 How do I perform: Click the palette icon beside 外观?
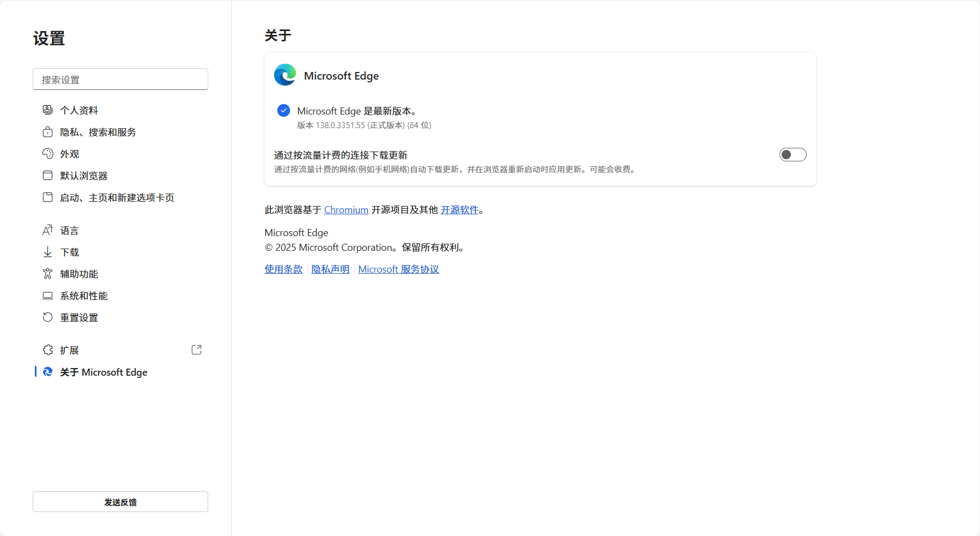(x=48, y=153)
